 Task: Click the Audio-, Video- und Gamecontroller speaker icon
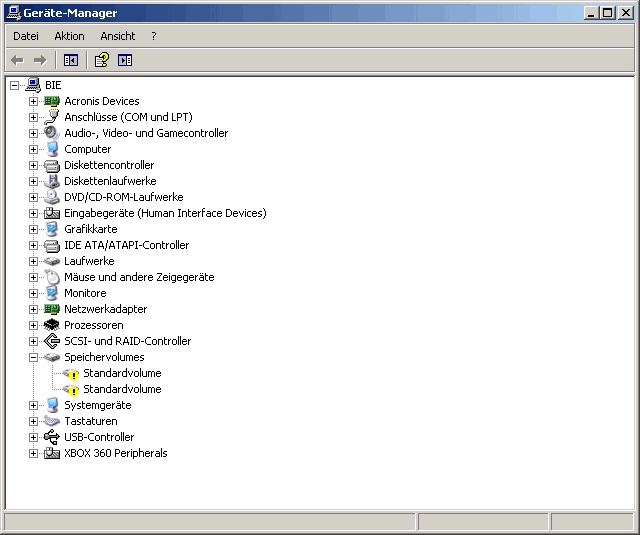click(x=52, y=133)
